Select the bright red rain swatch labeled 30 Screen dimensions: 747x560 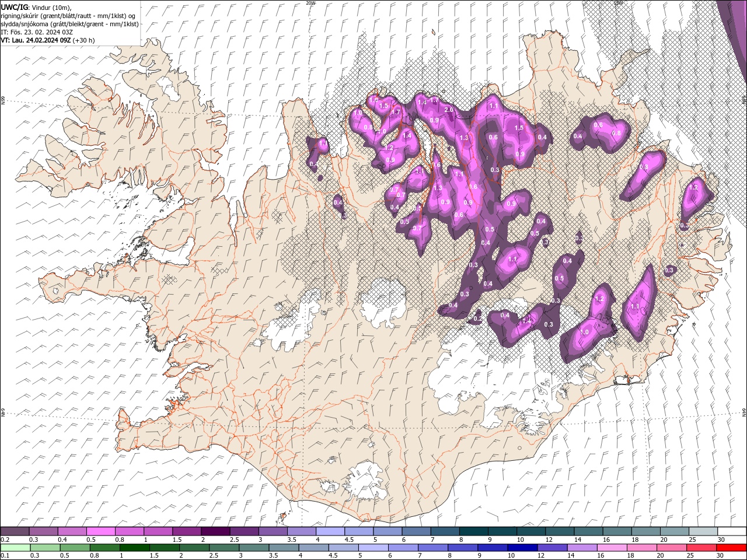click(x=731, y=548)
